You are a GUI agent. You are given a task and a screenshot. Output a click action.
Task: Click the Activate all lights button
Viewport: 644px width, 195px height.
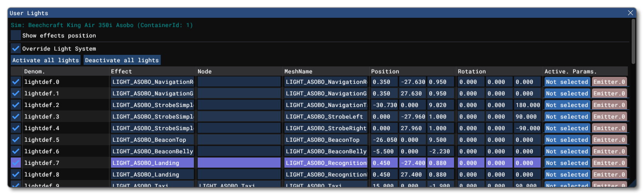click(45, 60)
